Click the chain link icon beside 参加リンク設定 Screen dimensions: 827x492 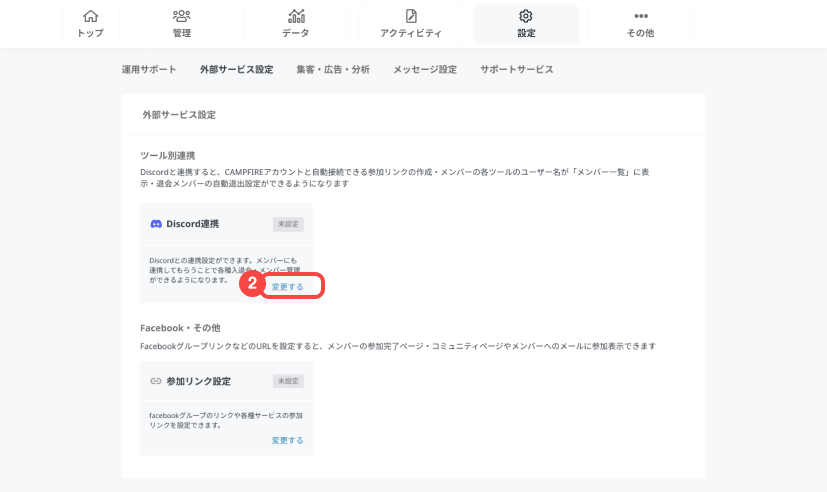156,381
